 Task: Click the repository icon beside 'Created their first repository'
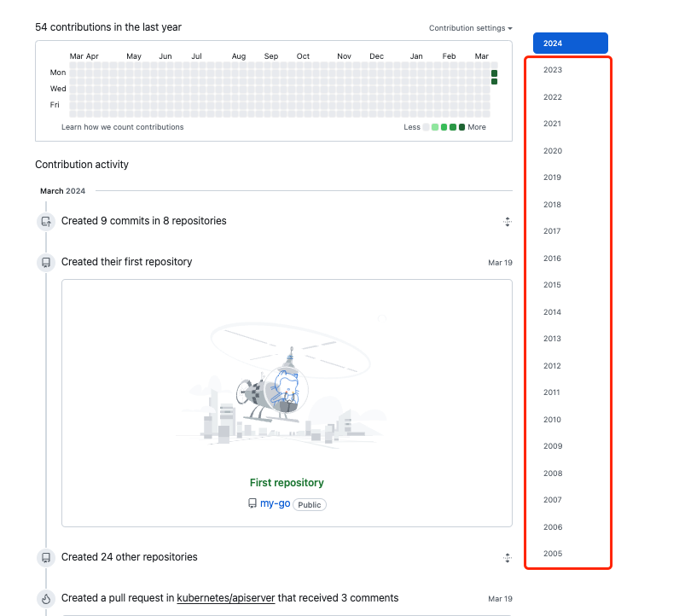(45, 263)
